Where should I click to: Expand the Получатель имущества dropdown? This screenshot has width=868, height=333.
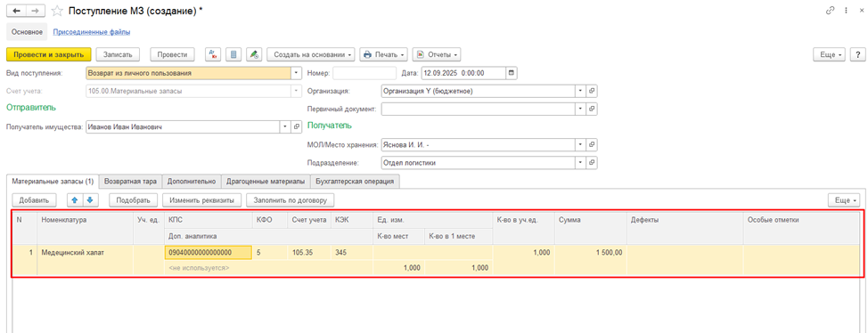(285, 126)
